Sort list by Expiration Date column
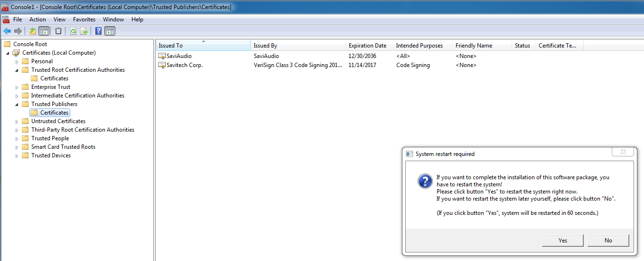 pyautogui.click(x=367, y=46)
